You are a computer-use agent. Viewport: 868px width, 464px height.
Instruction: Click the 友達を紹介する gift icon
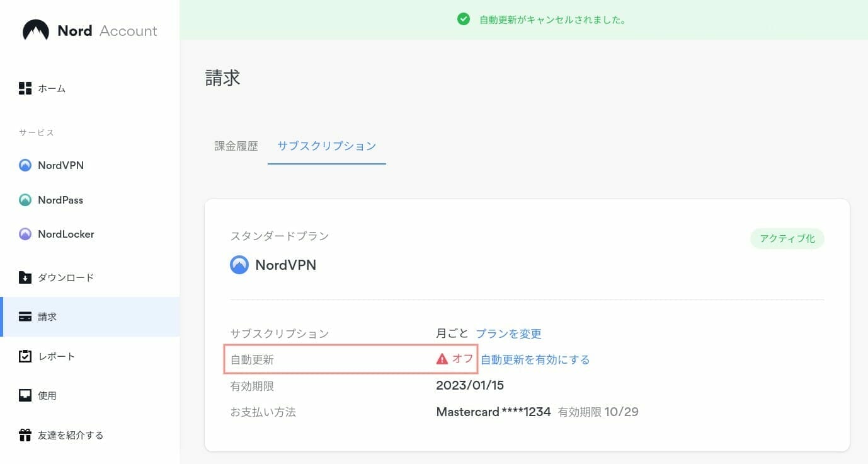(25, 435)
